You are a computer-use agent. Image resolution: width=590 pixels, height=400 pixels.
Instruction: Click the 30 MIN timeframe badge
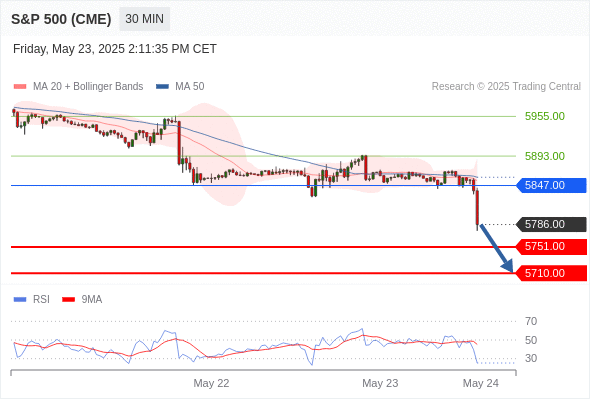144,19
